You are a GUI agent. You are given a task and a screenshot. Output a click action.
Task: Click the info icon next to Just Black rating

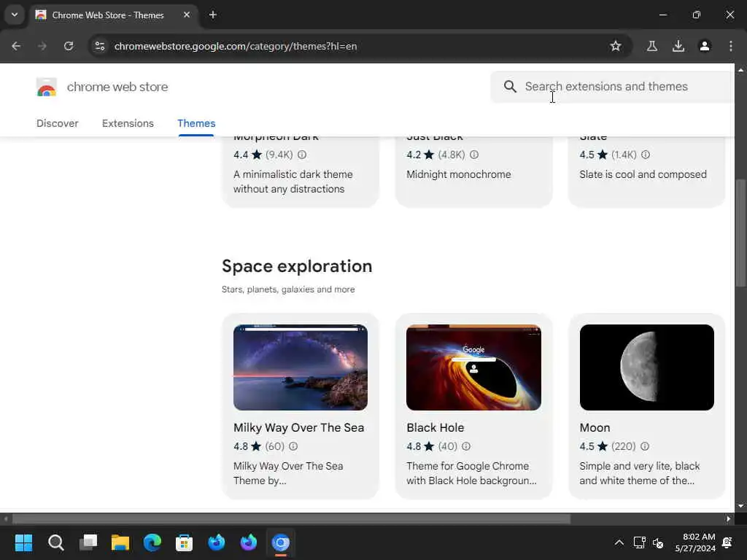[474, 155]
